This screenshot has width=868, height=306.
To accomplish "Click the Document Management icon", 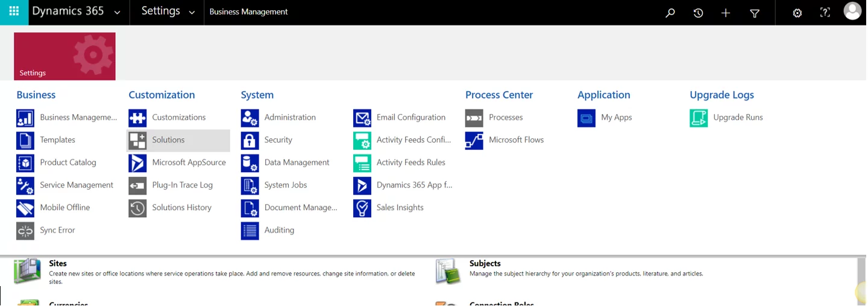I will 250,208.
